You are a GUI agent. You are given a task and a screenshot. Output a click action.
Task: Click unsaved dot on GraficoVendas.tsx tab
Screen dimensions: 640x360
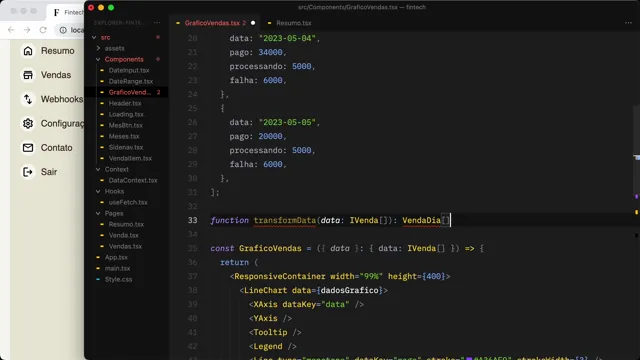pos(253,23)
